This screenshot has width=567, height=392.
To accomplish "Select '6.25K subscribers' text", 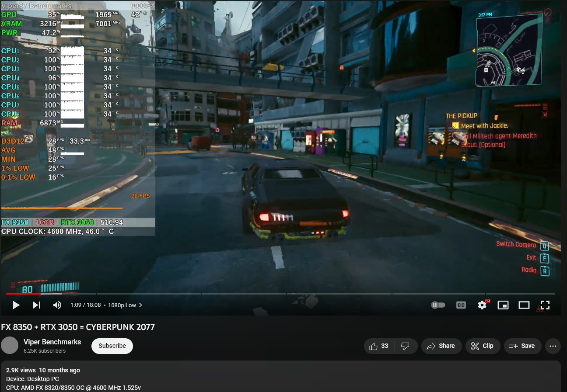I will [x=45, y=351].
